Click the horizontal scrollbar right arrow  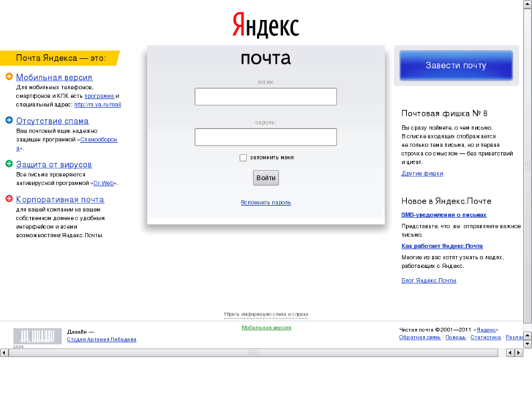(x=518, y=353)
